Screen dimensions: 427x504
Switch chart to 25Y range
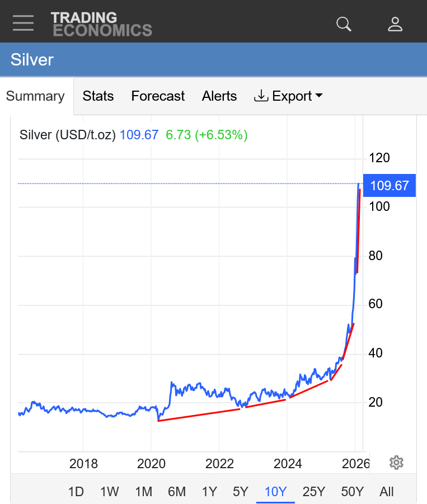[313, 492]
